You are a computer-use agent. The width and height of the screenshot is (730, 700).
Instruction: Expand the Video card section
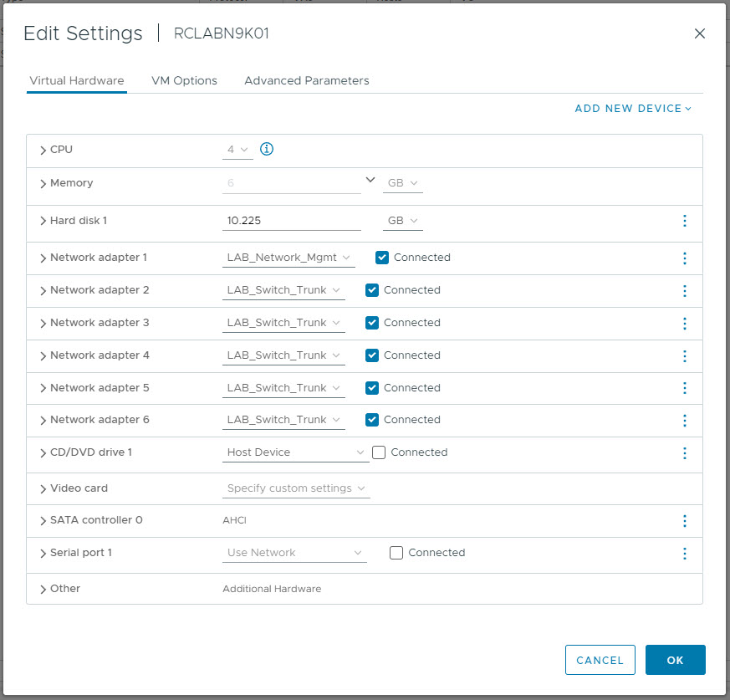pyautogui.click(x=43, y=488)
